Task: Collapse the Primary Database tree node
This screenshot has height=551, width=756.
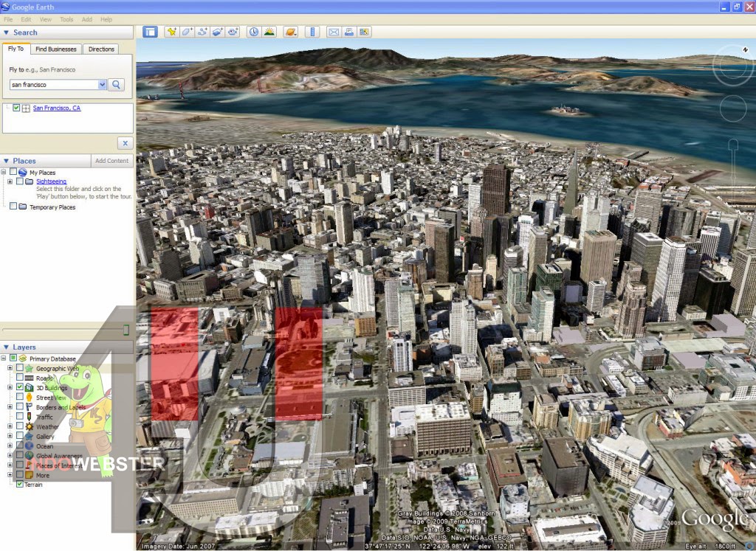Action: point(4,358)
